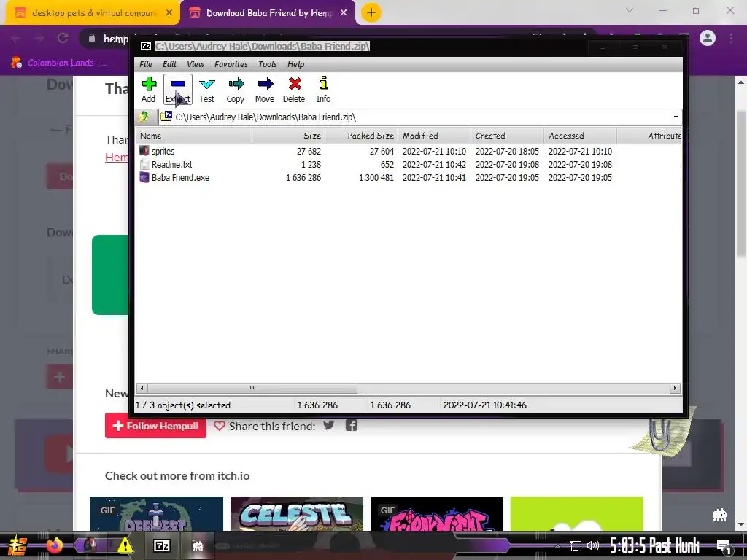
Task: Sort by the Accessed column header
Action: (580, 136)
